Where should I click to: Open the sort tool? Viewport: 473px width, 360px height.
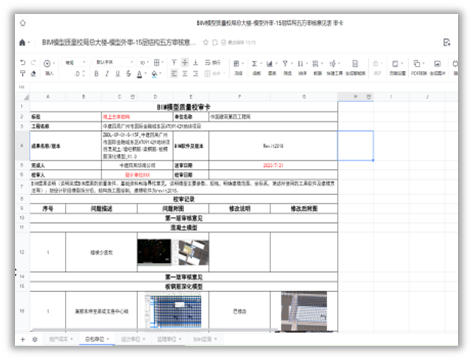302,67
